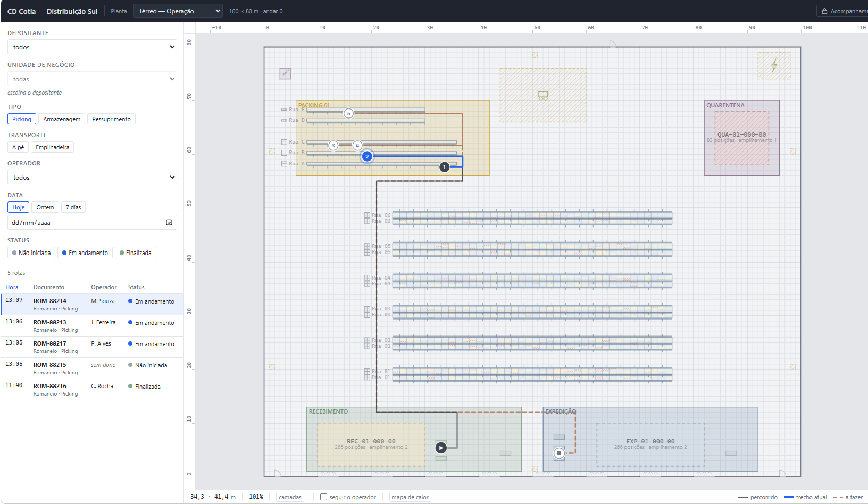Open the 'Térreo — Operação' floor plan dropdown

pos(178,11)
